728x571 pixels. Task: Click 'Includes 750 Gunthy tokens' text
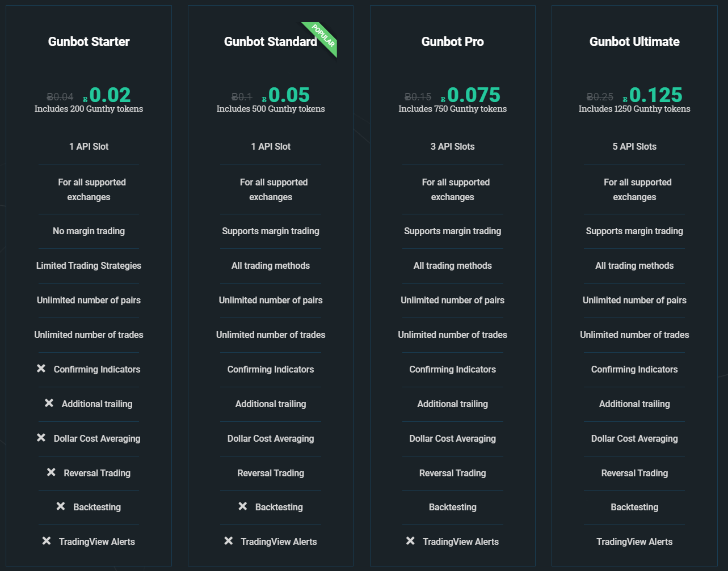(x=453, y=109)
